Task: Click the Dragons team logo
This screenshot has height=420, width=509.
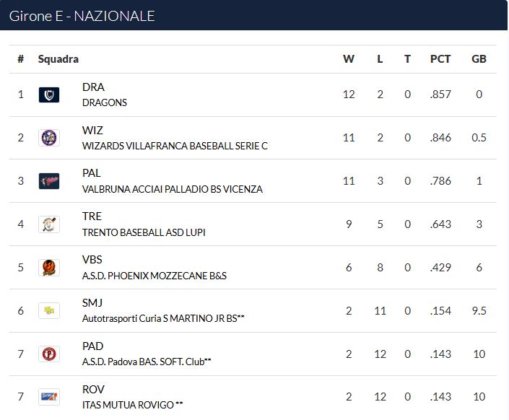Action: 49,95
